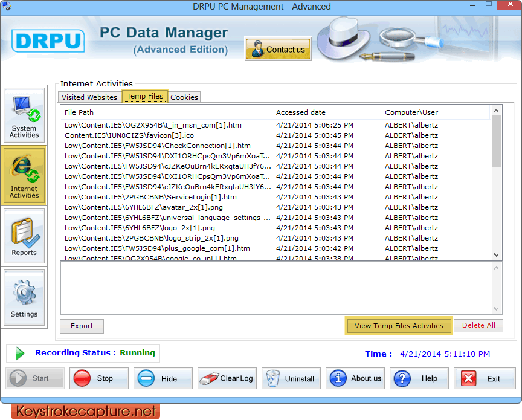The height and width of the screenshot is (420, 522).
Task: Click the Delete All button
Action: coord(478,325)
